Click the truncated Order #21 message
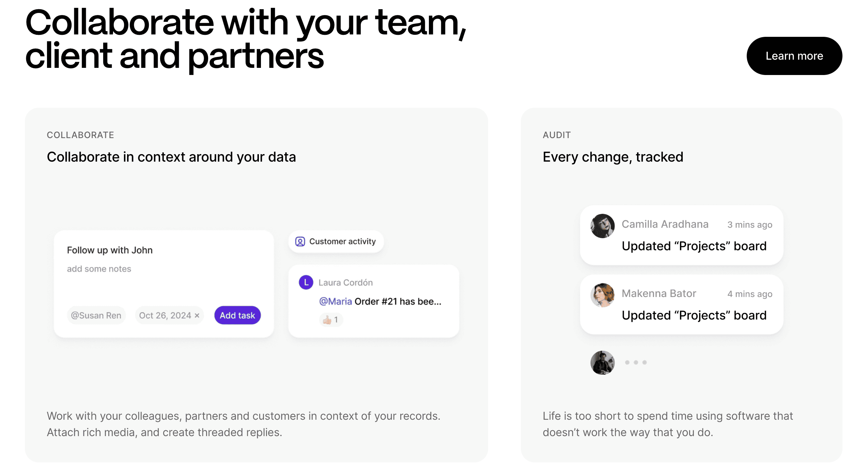The width and height of the screenshot is (868, 476). coord(398,301)
